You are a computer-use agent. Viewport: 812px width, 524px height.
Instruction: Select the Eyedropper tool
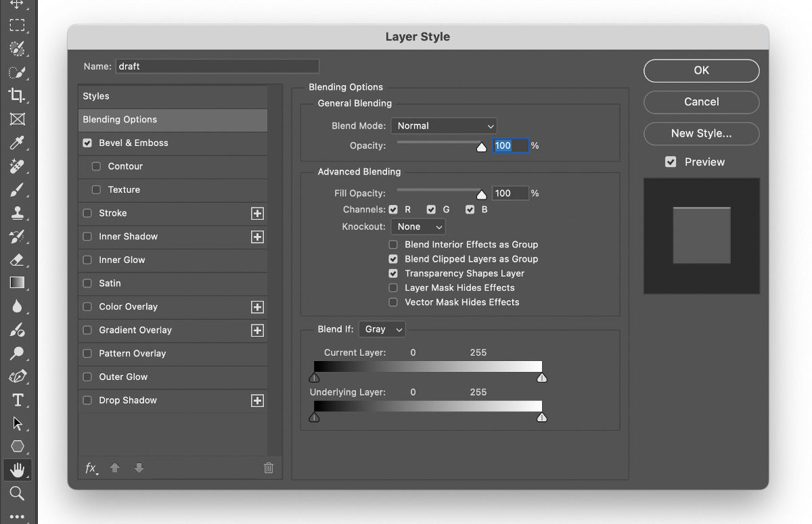click(18, 143)
